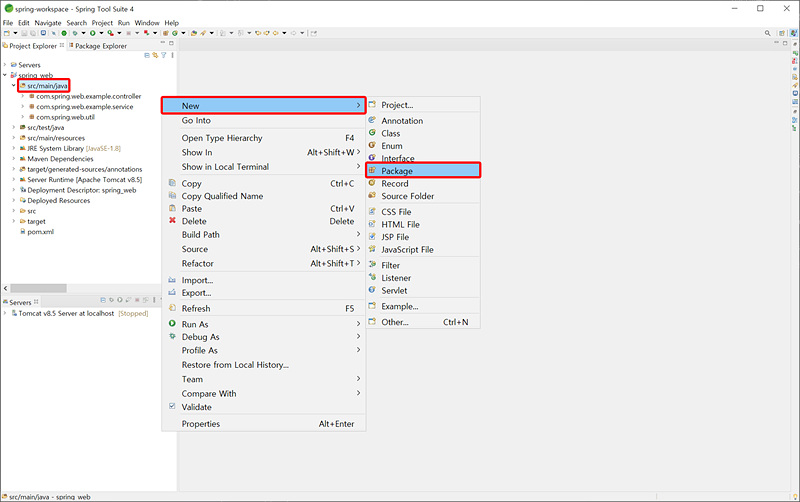Click the New Java Class toolbar icon

175,33
